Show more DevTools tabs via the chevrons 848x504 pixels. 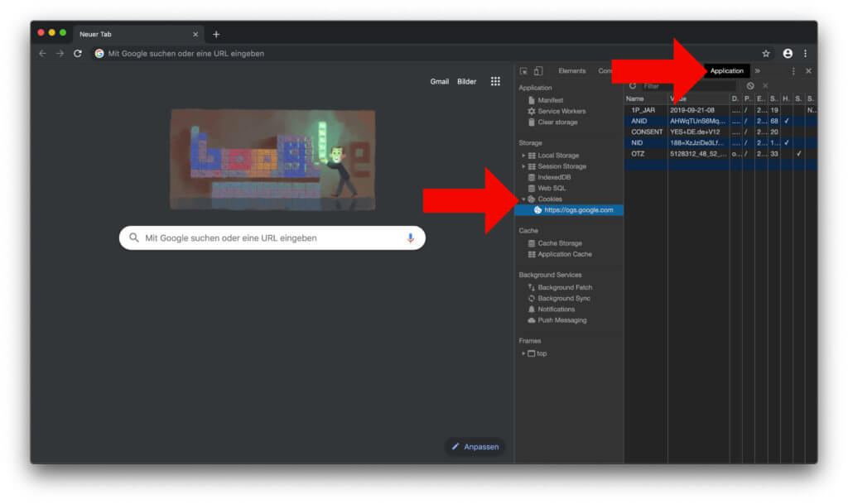click(758, 71)
